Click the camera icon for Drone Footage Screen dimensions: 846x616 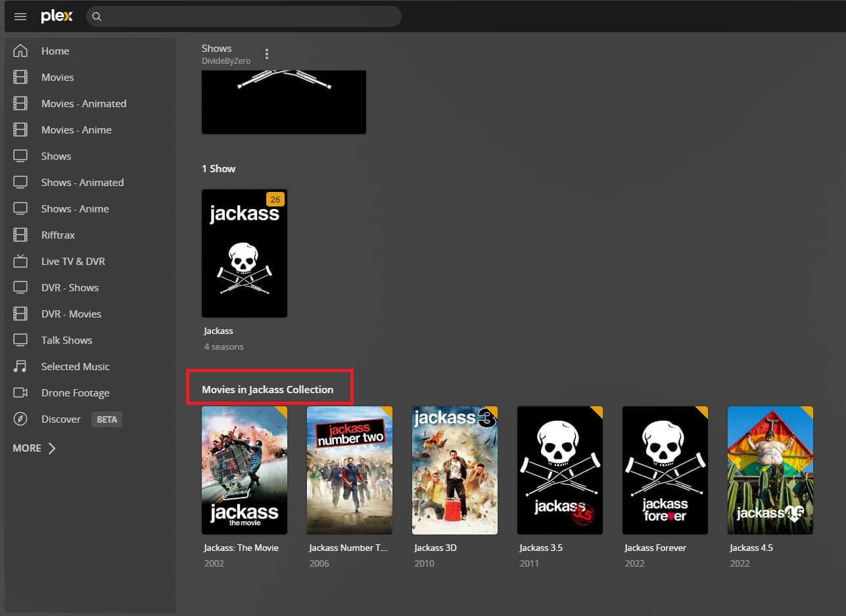(20, 392)
